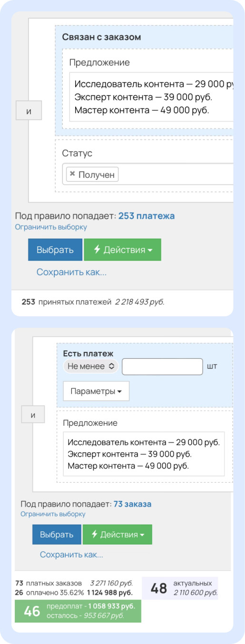Screen dimensions: 245x644
Task: Expand the Параметры dropdown
Action: 96,391
